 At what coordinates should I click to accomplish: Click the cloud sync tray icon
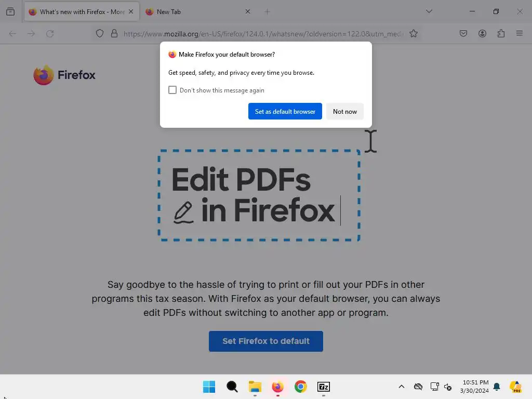(418, 387)
